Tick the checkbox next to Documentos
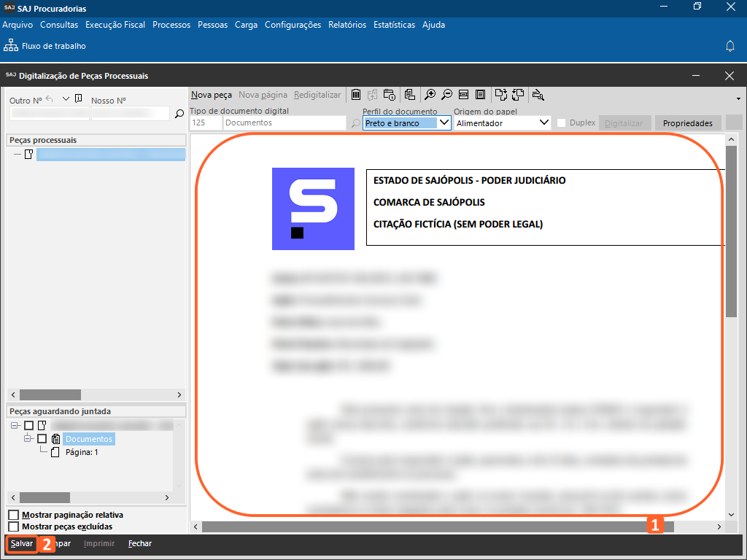Viewport: 747px width, 560px height. tap(42, 439)
